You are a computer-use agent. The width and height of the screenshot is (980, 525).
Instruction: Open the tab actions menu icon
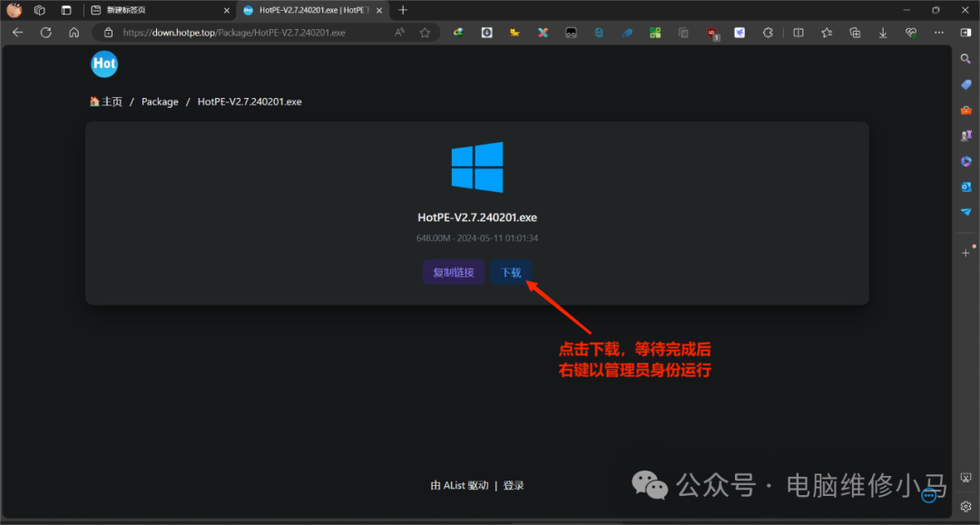click(x=66, y=10)
